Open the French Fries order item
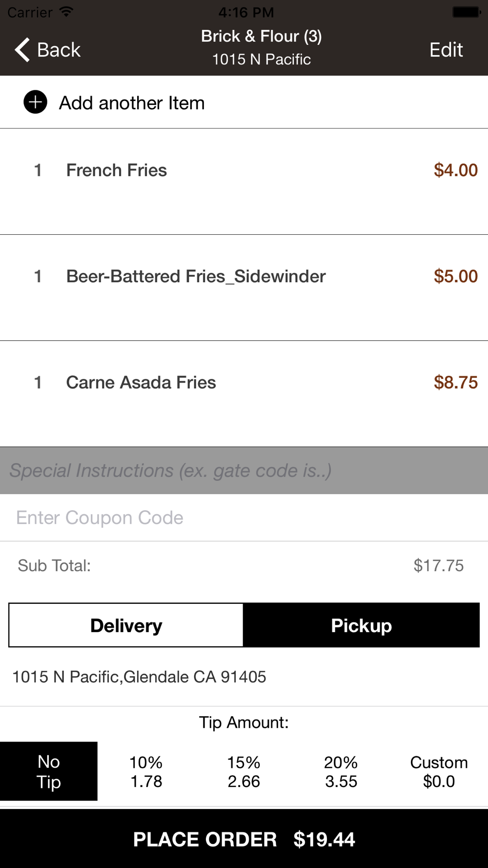This screenshot has height=868, width=488. pos(244,182)
